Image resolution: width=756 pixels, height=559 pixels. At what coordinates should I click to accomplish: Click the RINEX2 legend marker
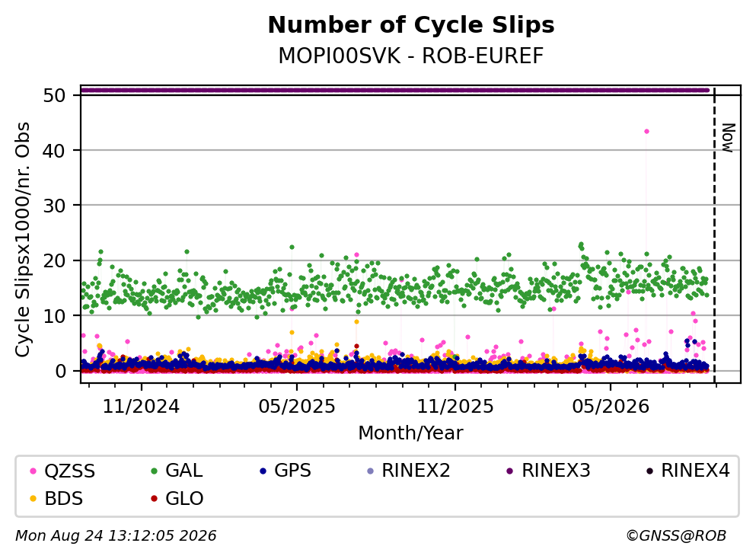(x=370, y=471)
